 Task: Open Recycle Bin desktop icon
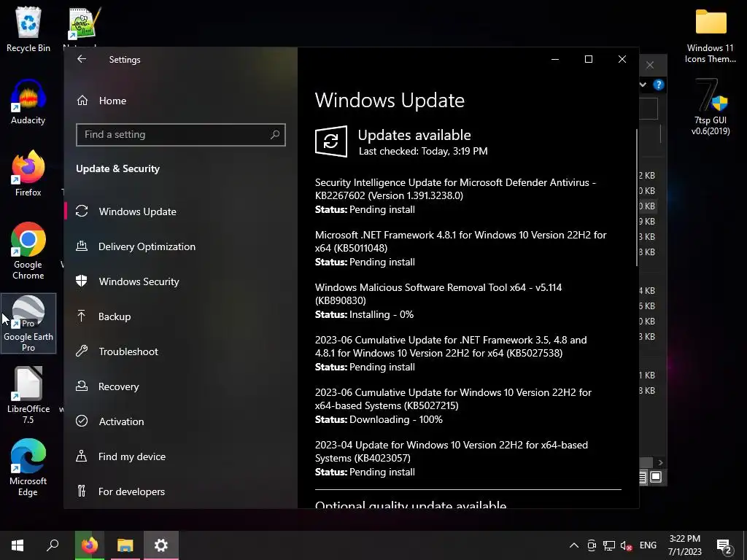28,29
